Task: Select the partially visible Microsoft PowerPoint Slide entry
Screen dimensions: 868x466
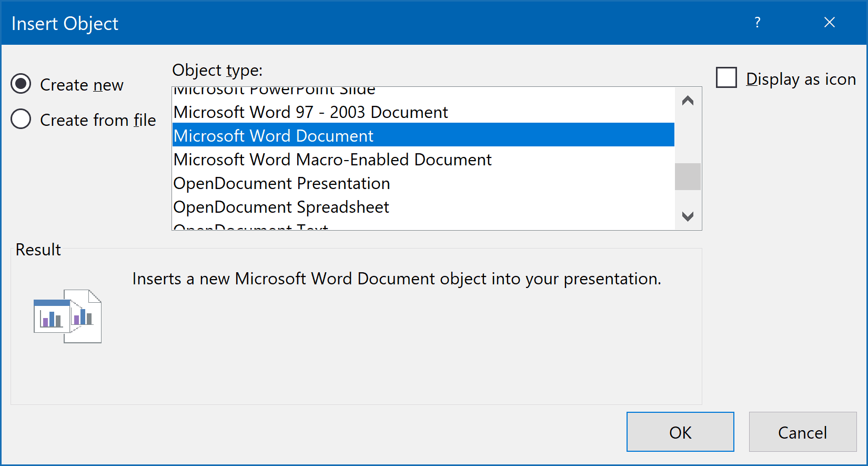Action: 423,93
